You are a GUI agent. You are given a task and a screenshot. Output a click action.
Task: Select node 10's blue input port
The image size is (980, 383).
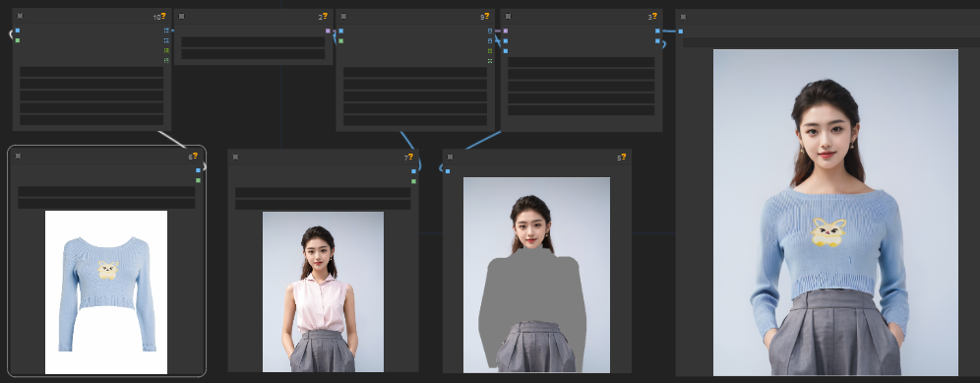18,31
